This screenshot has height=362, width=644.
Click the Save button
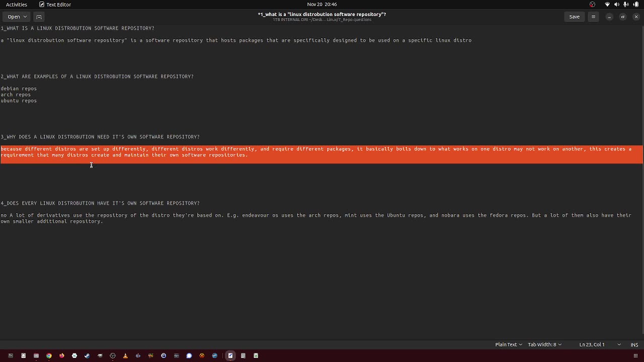574,17
